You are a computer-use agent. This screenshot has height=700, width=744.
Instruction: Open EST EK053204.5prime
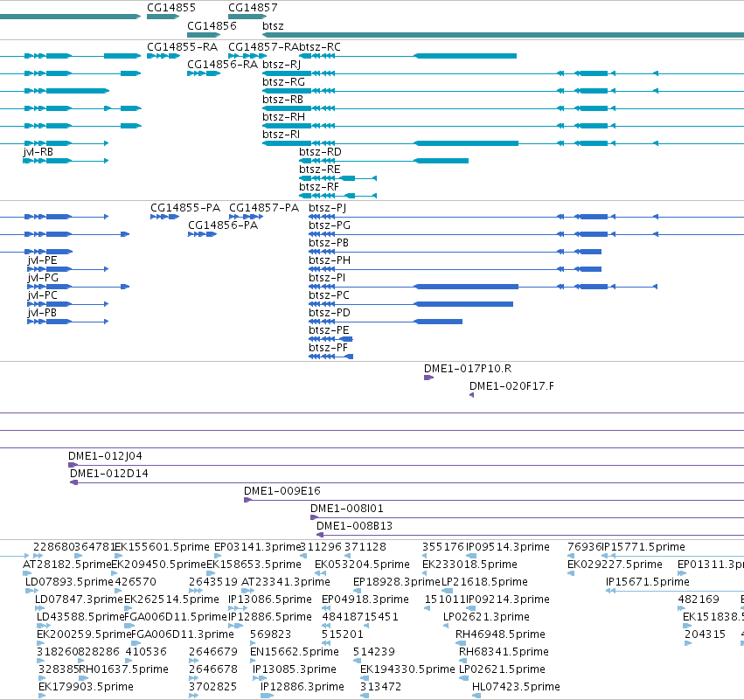[x=362, y=565]
